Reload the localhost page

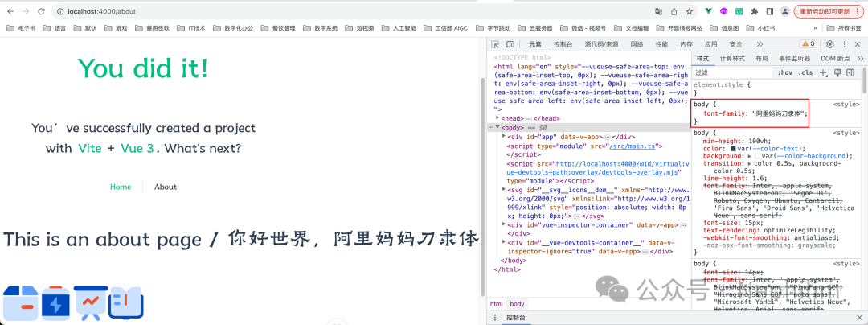point(41,11)
